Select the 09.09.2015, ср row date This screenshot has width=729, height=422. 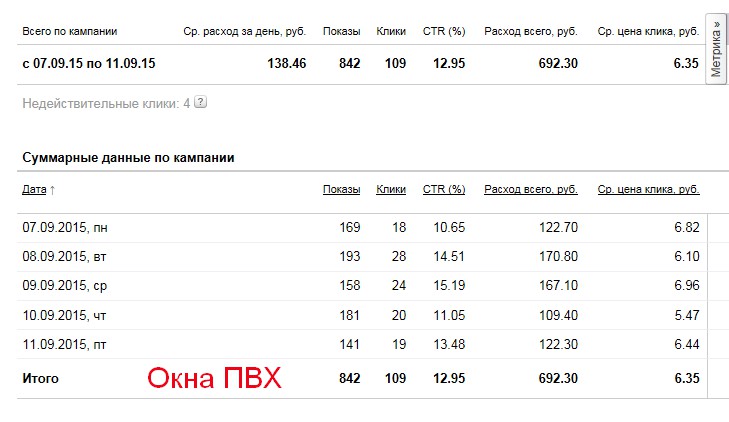[x=65, y=286]
